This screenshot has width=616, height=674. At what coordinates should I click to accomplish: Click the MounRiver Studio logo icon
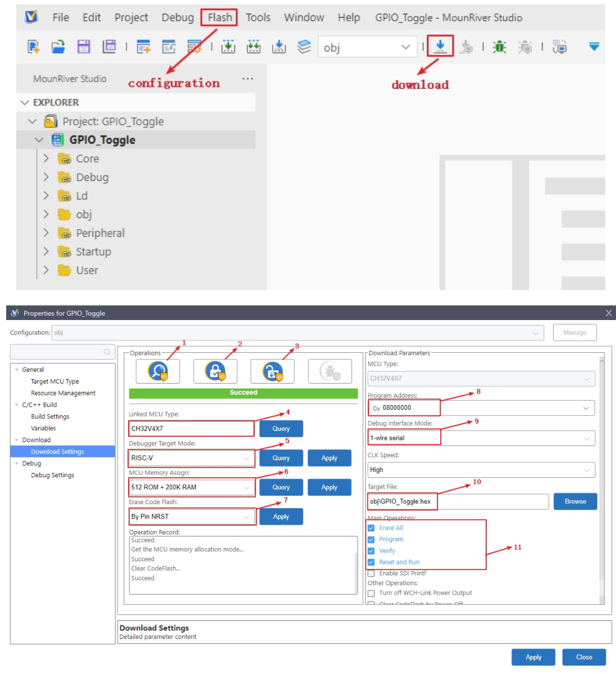[32, 17]
